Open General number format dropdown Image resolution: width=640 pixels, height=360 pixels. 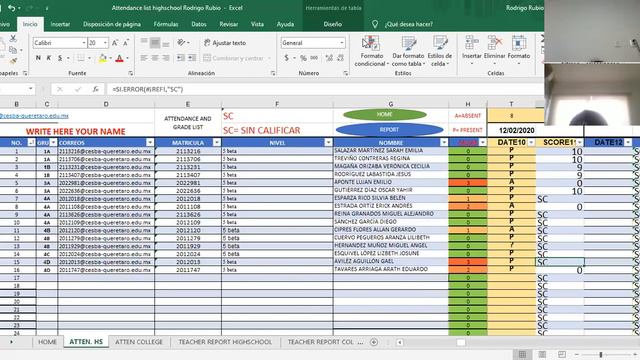click(x=342, y=43)
